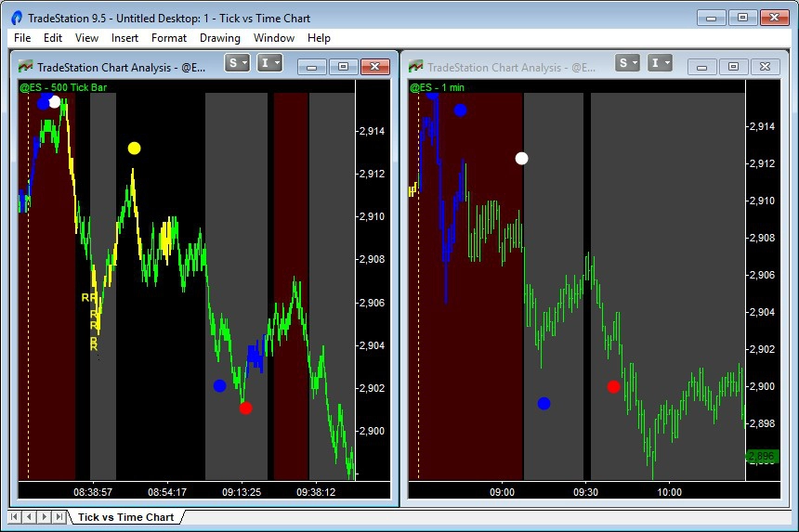This screenshot has height=532, width=799.
Task: Open the Window menu
Action: 274,38
